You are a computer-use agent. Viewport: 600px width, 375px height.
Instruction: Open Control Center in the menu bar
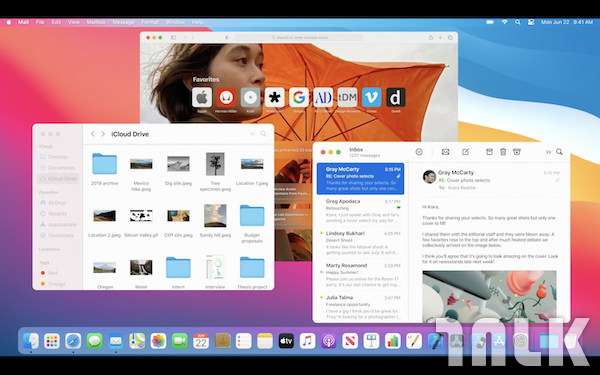(x=531, y=22)
